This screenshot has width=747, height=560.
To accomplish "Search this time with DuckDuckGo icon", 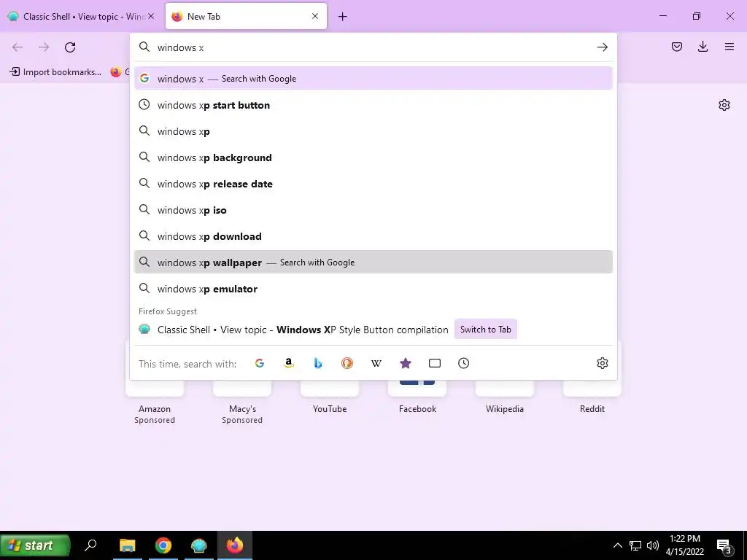I will click(347, 363).
